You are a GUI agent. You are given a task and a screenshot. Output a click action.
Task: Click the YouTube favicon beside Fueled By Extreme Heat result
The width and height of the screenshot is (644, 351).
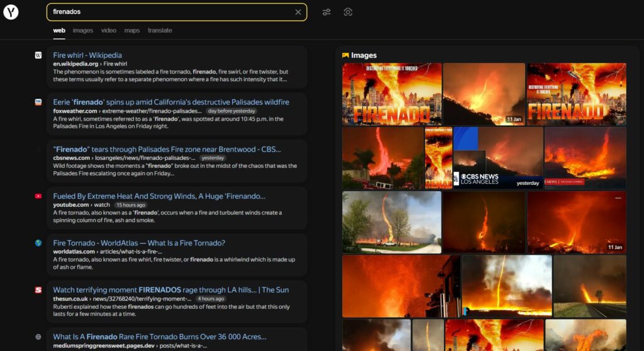click(38, 196)
